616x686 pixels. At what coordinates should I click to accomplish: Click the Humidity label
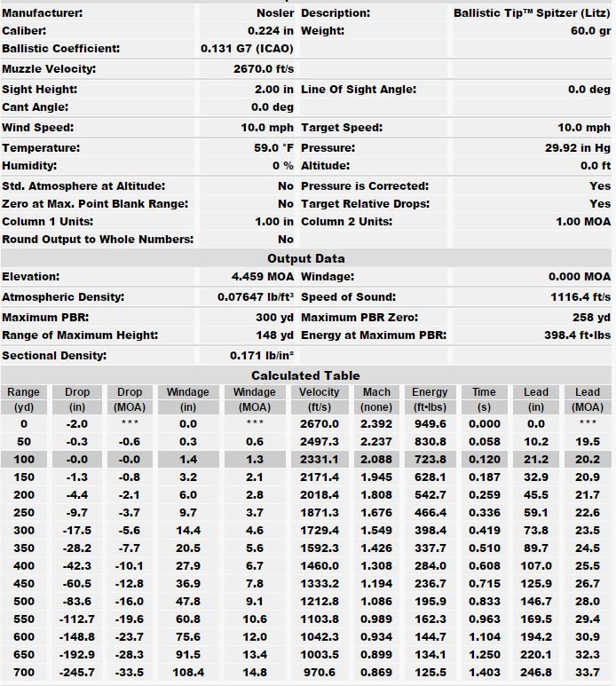coord(29,166)
